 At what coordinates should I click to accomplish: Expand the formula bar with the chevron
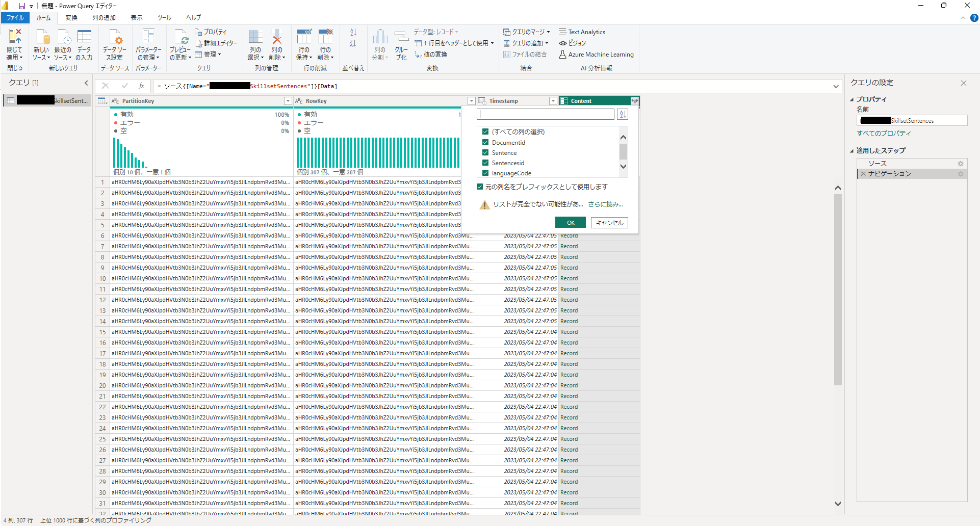(x=836, y=86)
